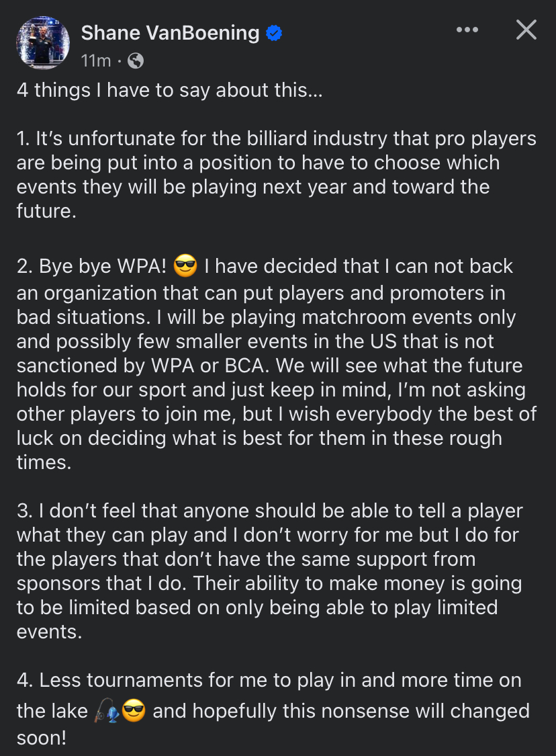Click point 1 about the billiard industry
The width and height of the screenshot is (556, 756).
pos(277,139)
